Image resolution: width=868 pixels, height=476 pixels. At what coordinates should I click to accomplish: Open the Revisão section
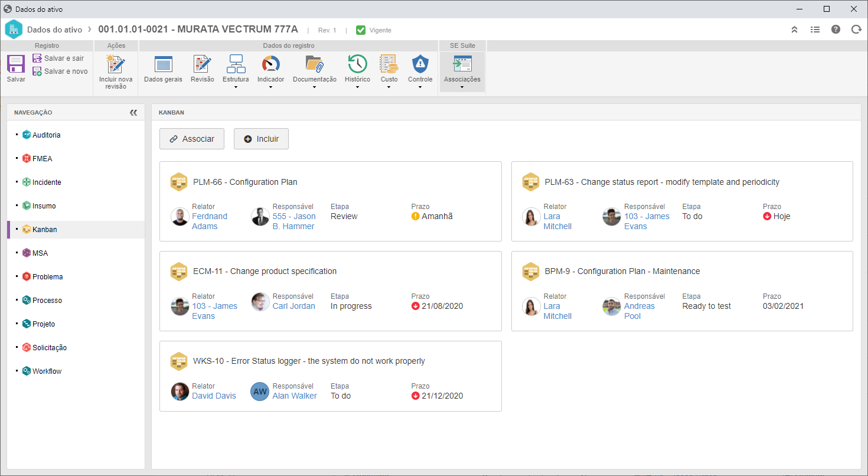203,69
